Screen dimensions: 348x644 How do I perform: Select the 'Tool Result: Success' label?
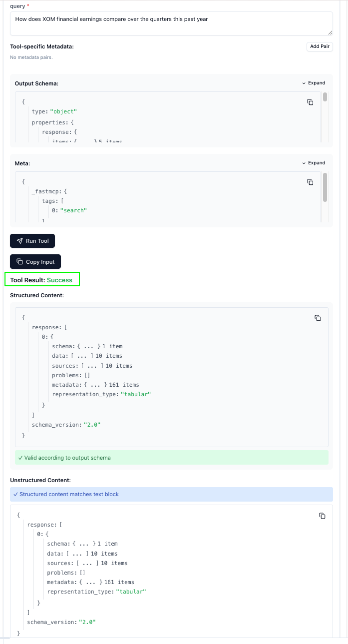point(42,279)
